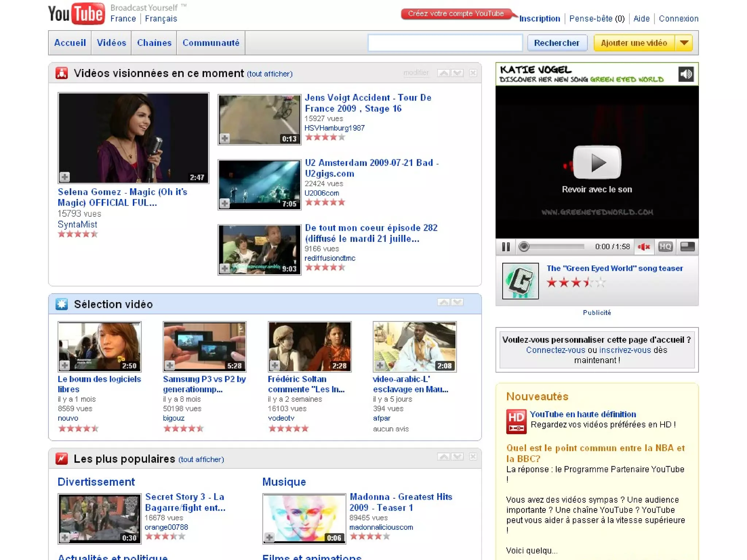The width and height of the screenshot is (747, 560).
Task: Open The Green Eyed World song teaser link
Action: tap(615, 268)
